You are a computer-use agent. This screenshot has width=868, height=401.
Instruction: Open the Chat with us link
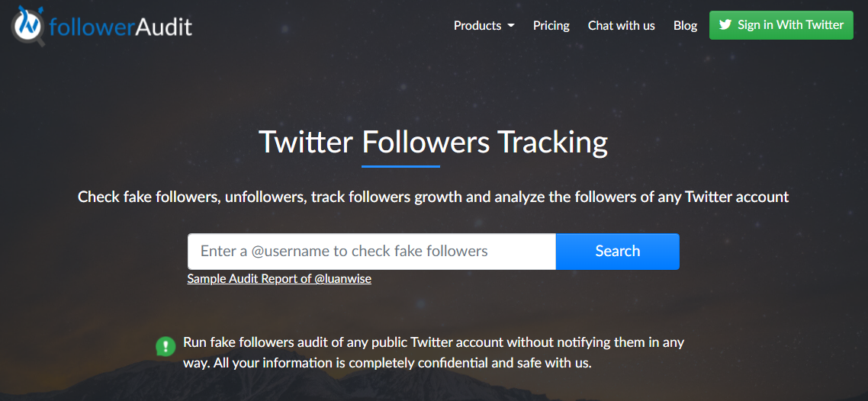click(621, 25)
